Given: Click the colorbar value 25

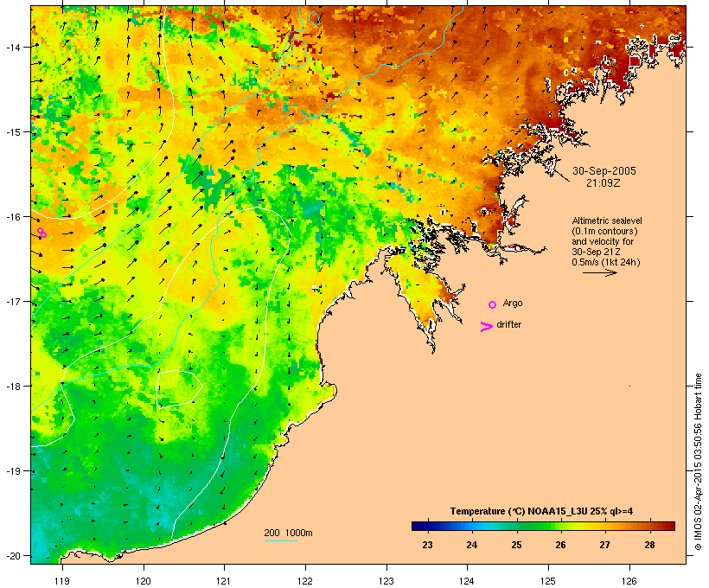Looking at the screenshot, I should coord(516,545).
